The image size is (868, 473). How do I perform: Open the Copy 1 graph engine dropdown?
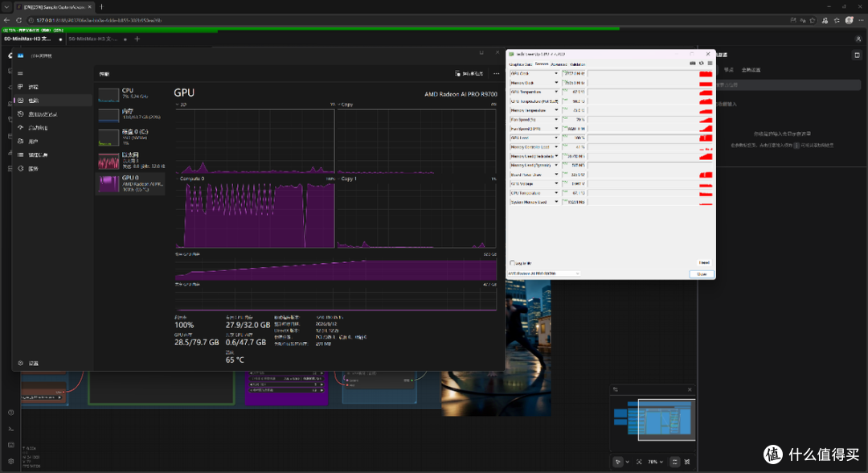pyautogui.click(x=347, y=179)
